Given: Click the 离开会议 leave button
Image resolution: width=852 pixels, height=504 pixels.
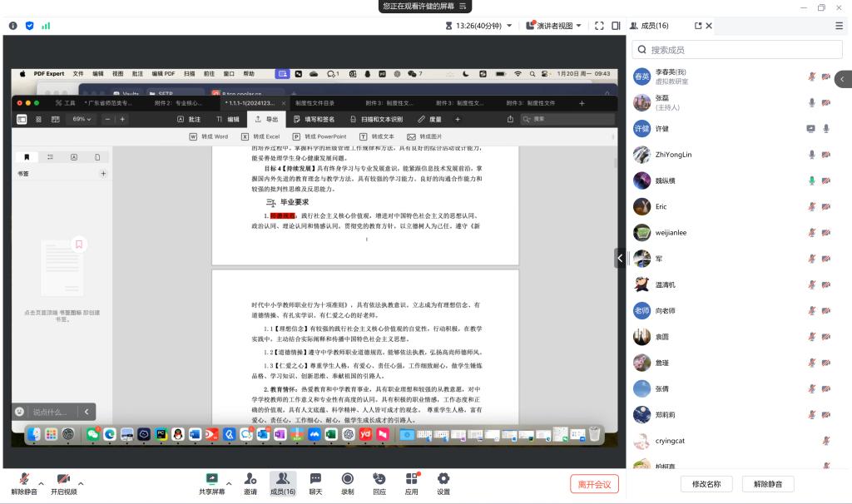Looking at the screenshot, I should [594, 484].
